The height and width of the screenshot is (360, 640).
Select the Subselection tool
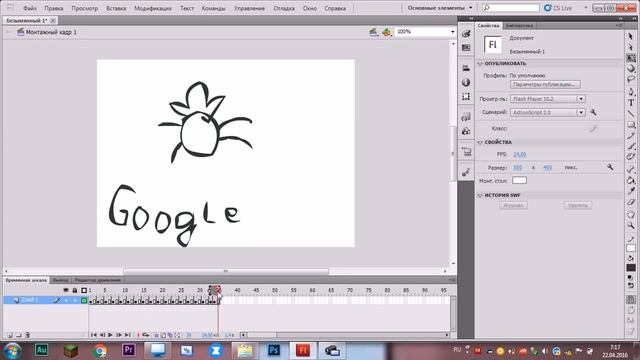coord(631,47)
